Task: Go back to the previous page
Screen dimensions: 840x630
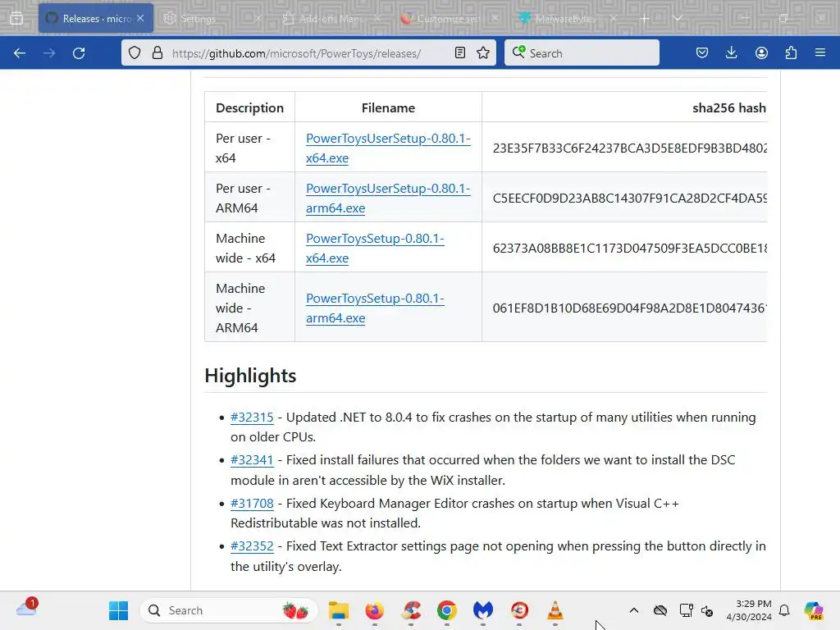Action: pos(20,53)
